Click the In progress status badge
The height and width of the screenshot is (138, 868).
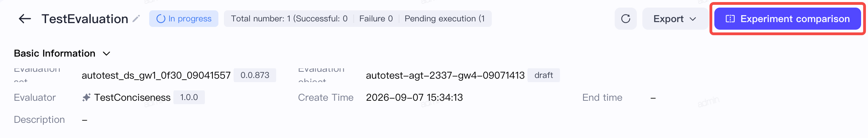click(184, 19)
